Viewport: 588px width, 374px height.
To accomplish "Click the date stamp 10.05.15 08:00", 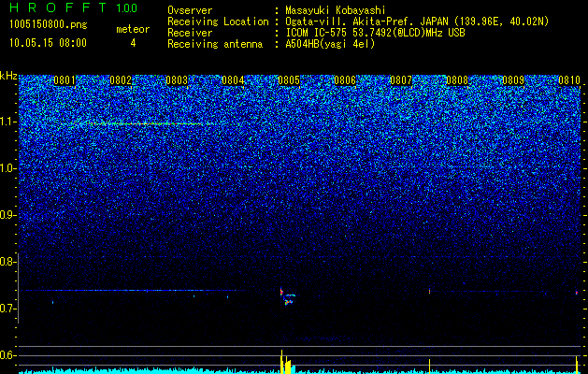I will [x=49, y=42].
